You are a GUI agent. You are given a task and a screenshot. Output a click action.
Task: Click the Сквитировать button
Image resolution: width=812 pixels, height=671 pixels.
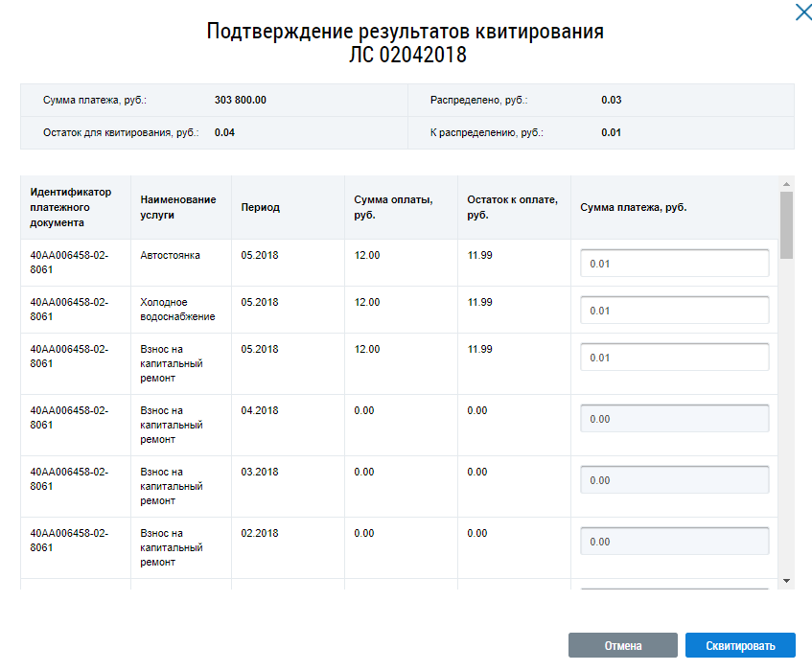pyautogui.click(x=741, y=645)
